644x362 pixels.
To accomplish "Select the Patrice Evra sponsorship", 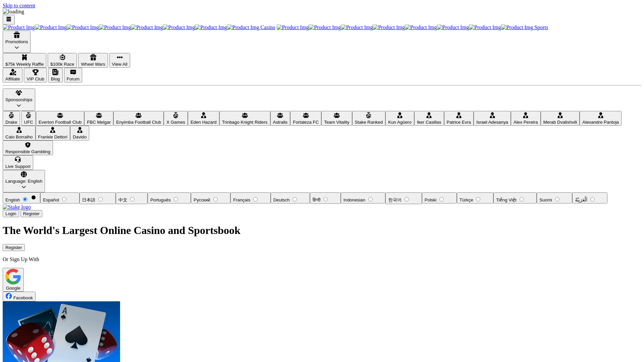I will [x=459, y=118].
